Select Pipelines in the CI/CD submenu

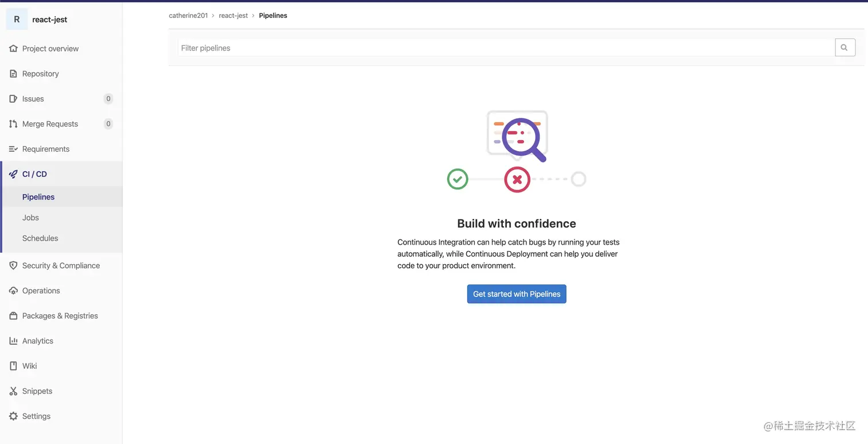click(x=38, y=197)
